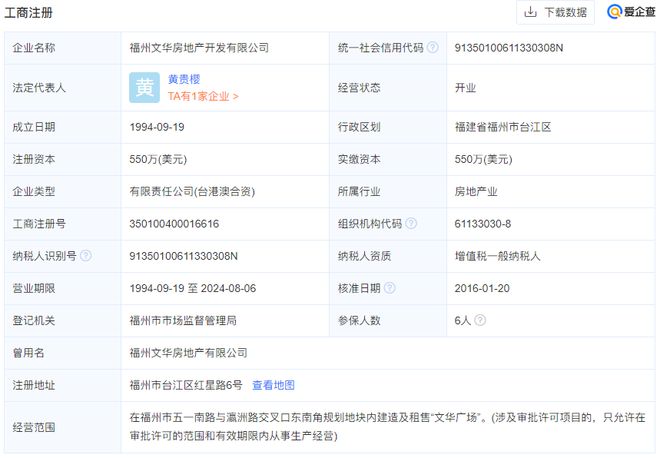Click the 经营范围 description text
This screenshot has height=458, width=660.
(x=387, y=426)
